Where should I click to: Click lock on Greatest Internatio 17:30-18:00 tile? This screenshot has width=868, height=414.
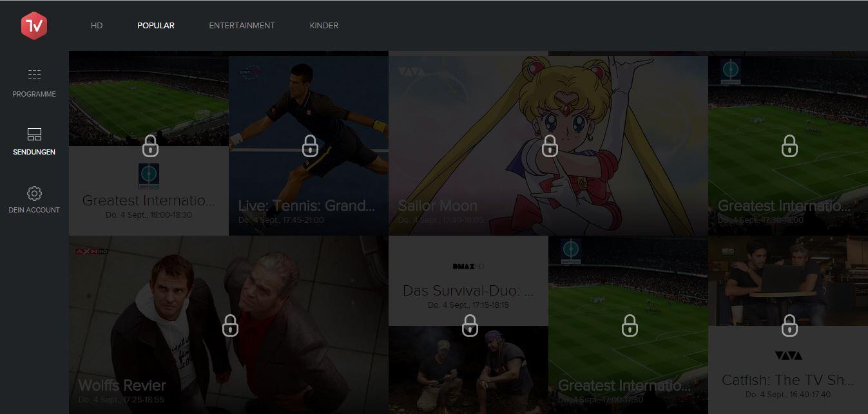tap(789, 146)
